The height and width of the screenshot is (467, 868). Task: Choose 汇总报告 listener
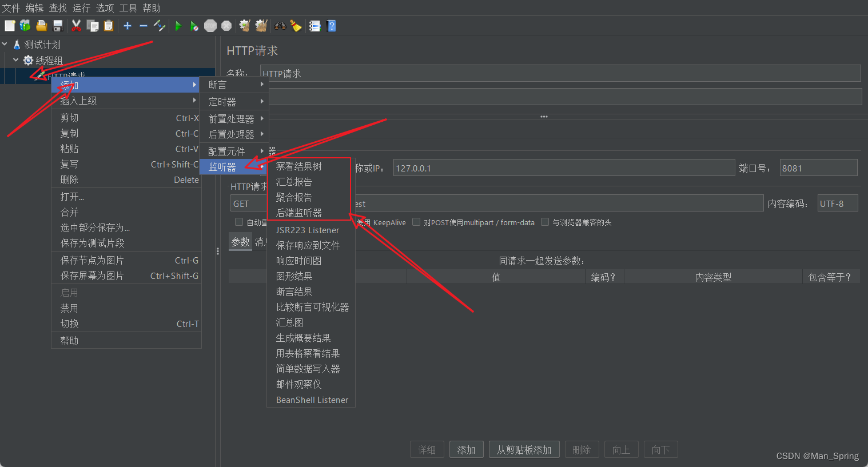[x=310, y=182]
